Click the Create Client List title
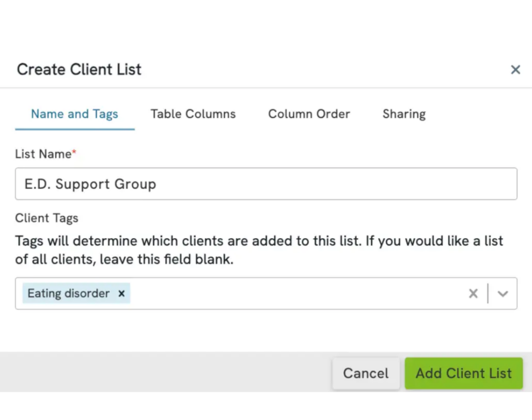 coord(79,69)
